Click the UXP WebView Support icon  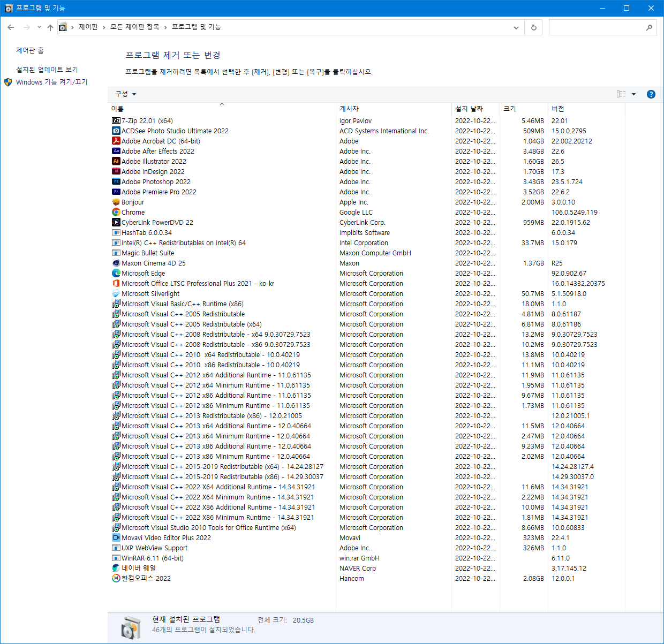pyautogui.click(x=116, y=548)
